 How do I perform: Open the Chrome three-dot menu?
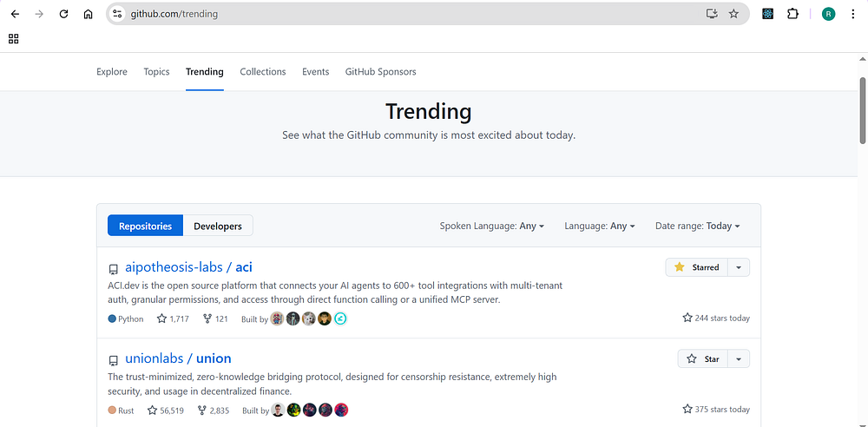click(853, 14)
